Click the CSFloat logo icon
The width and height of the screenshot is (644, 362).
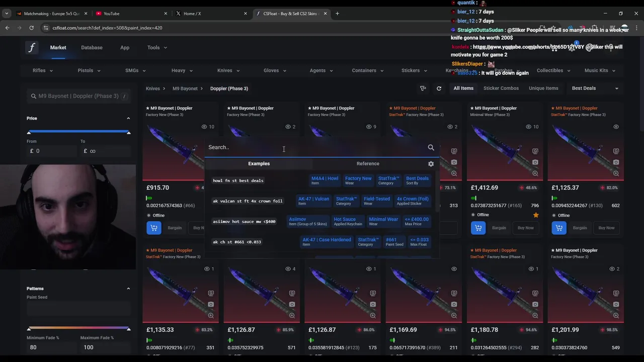coord(32,47)
